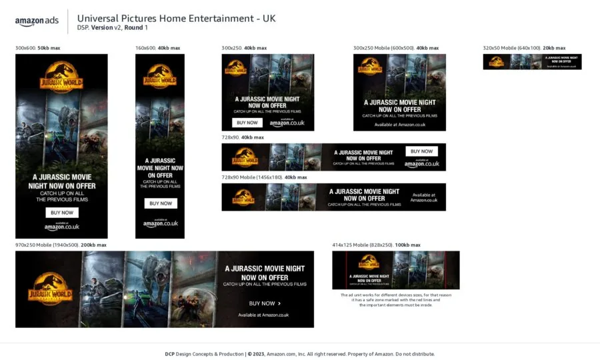Click Jurassic World logo in 300x250 banner

235,68
